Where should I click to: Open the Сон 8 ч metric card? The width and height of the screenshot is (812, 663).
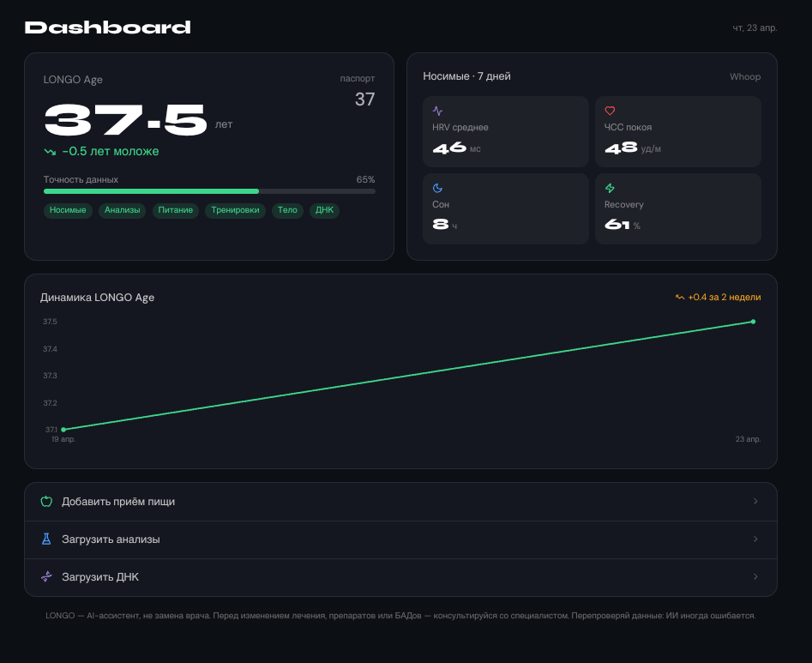coord(505,208)
